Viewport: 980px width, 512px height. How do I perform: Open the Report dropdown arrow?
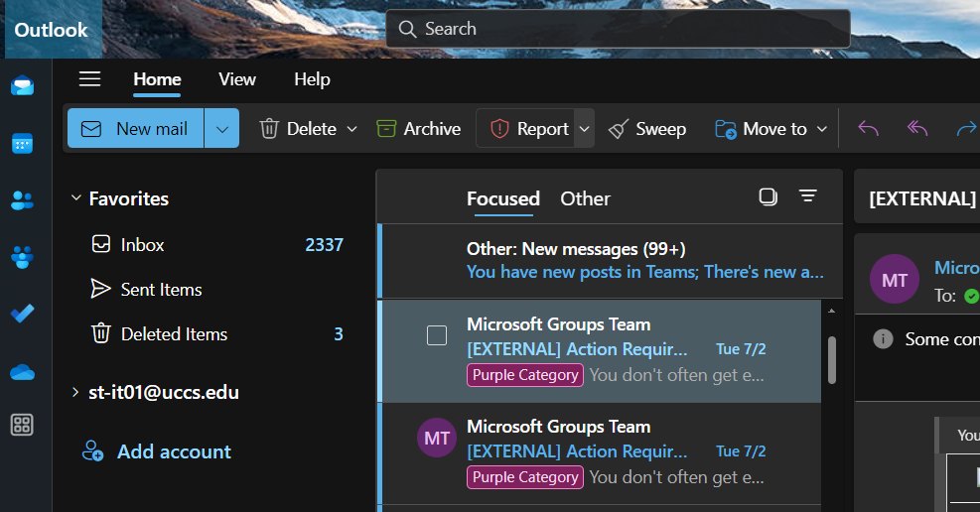[585, 129]
